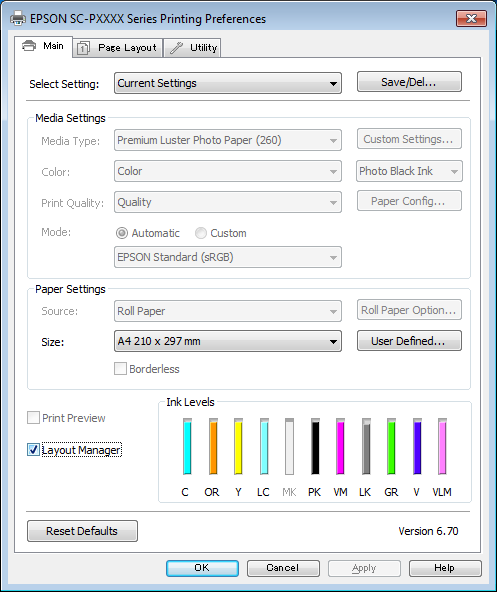Click the Matte Black (MK) ink bar
The width and height of the screenshot is (497, 592).
coord(289,446)
